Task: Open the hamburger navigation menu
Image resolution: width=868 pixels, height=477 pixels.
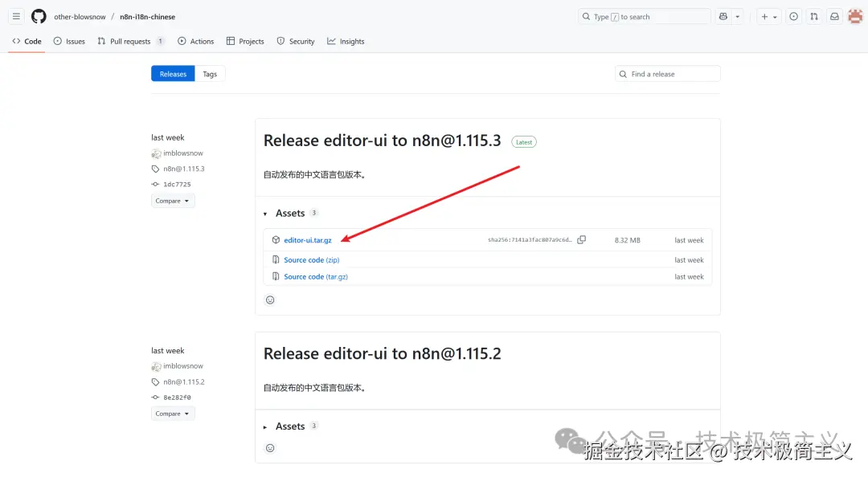Action: click(16, 17)
